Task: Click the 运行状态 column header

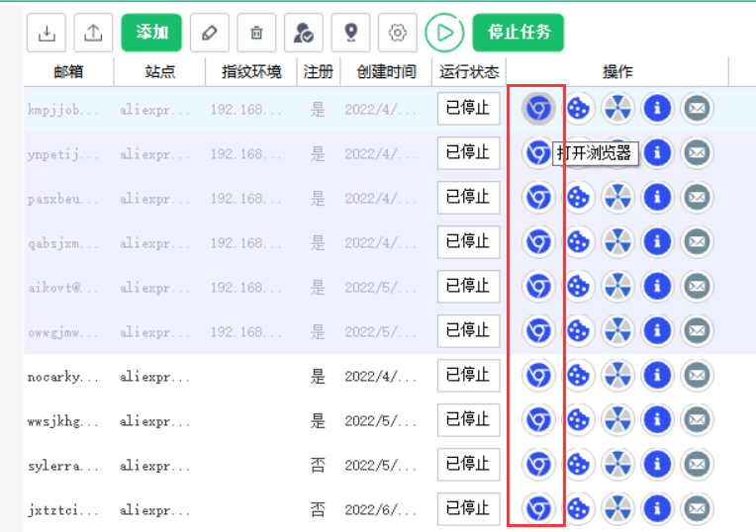Action: tap(469, 72)
